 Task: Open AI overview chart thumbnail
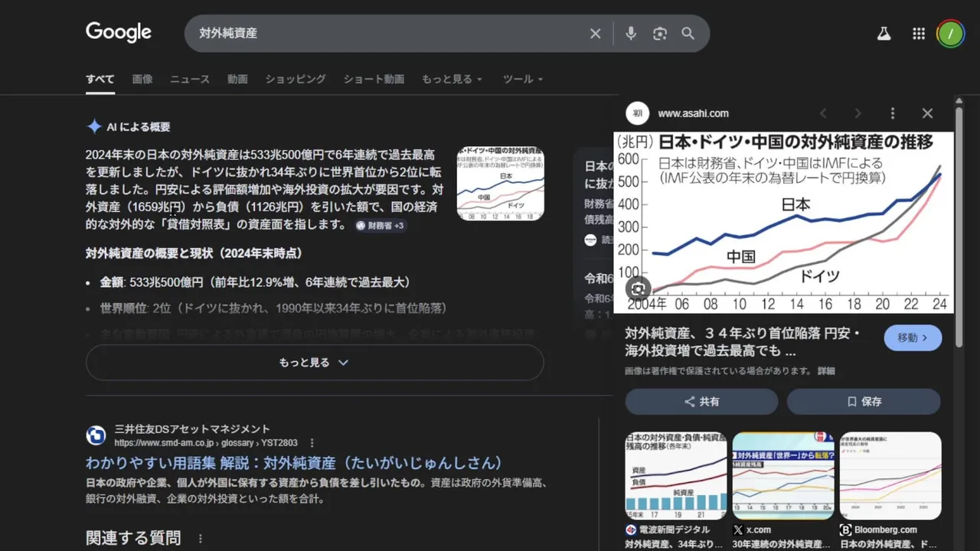[501, 184]
